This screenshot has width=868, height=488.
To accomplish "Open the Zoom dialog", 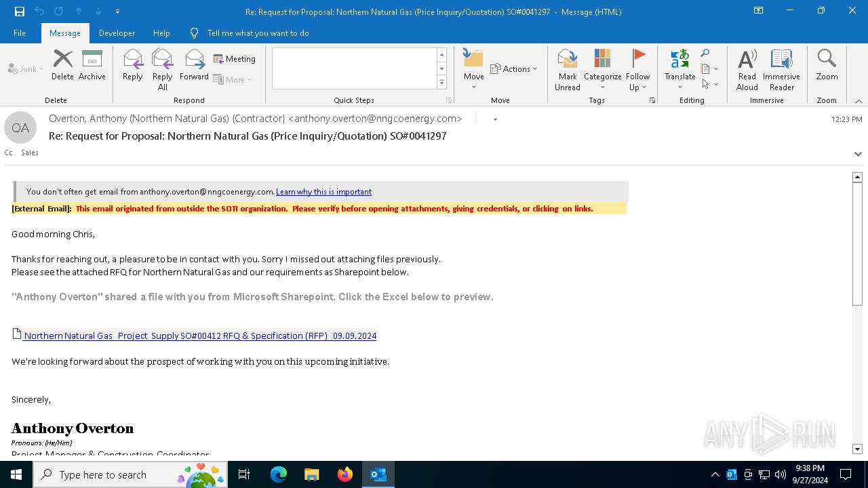I will pyautogui.click(x=827, y=66).
